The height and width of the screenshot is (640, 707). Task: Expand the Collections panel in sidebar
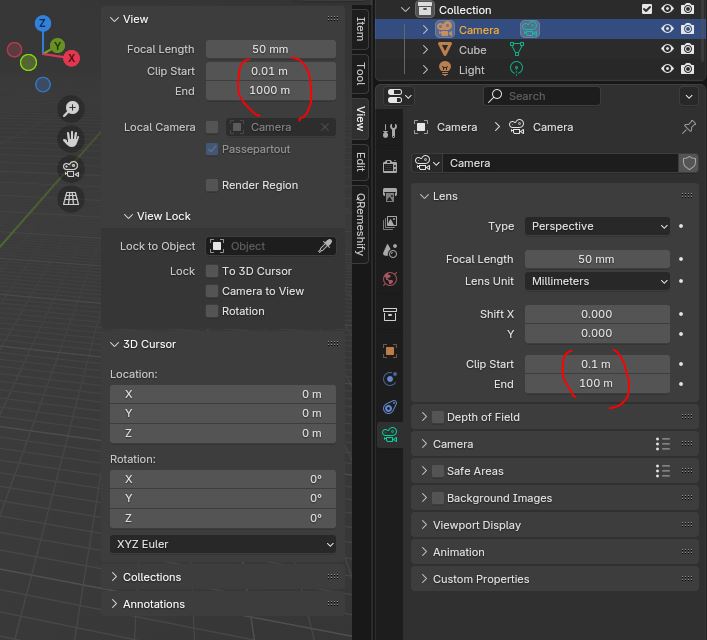coord(114,577)
